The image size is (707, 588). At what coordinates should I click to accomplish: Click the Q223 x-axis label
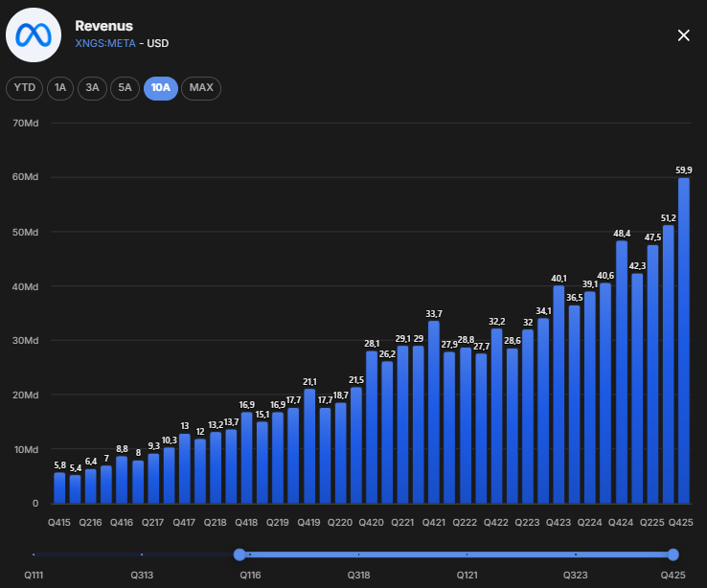pos(527,523)
